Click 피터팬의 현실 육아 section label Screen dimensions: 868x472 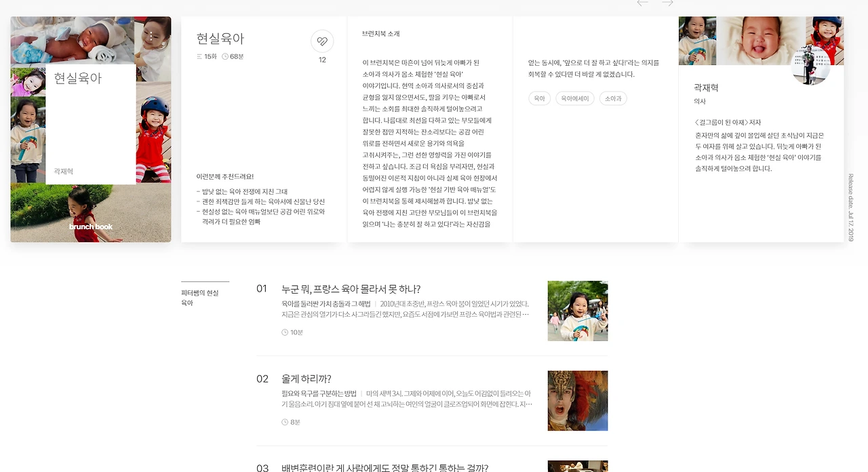pos(200,298)
